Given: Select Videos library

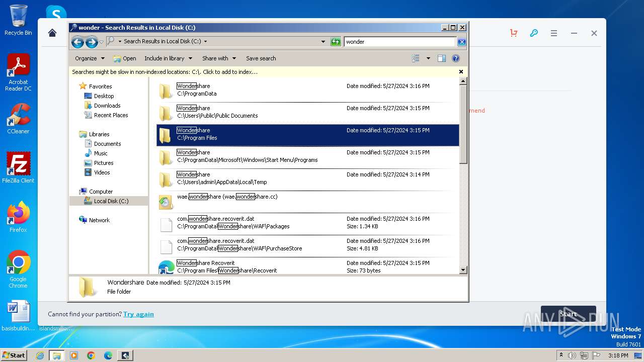Looking at the screenshot, I should [102, 172].
